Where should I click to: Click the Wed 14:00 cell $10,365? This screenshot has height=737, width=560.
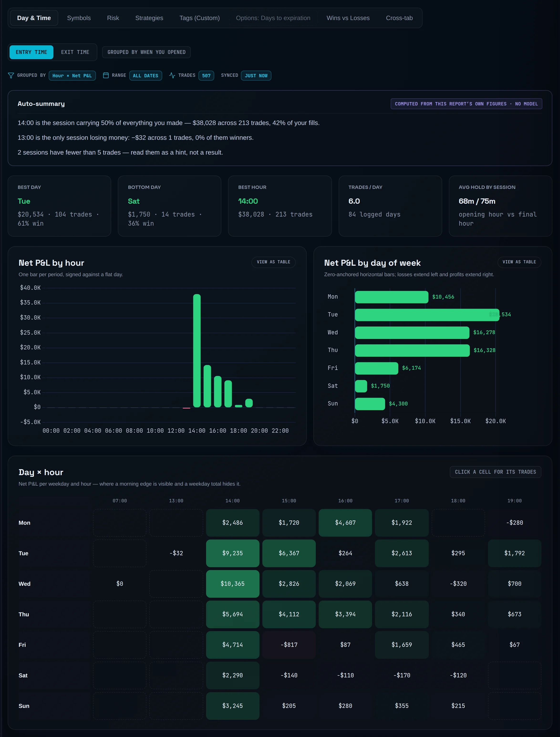click(x=233, y=584)
